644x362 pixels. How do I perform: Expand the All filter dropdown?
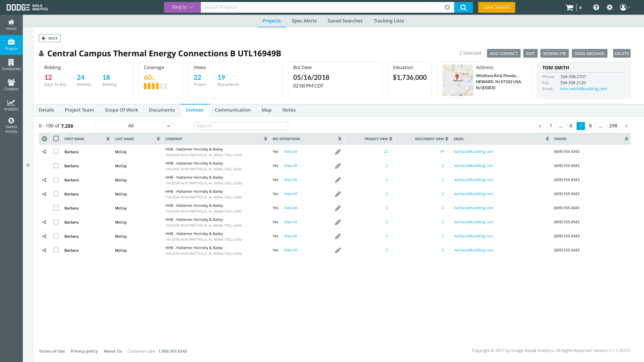[134, 126]
